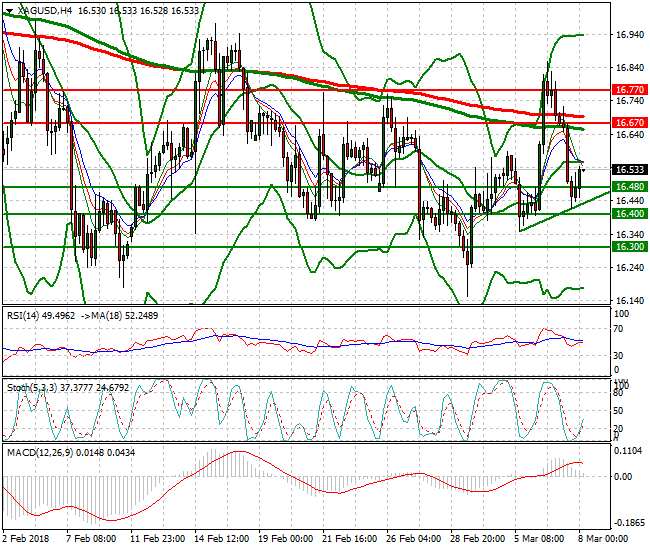Viewport: 650px width, 550px height.
Task: Click the 2 Feb 2018 date label
Action: click(26, 539)
